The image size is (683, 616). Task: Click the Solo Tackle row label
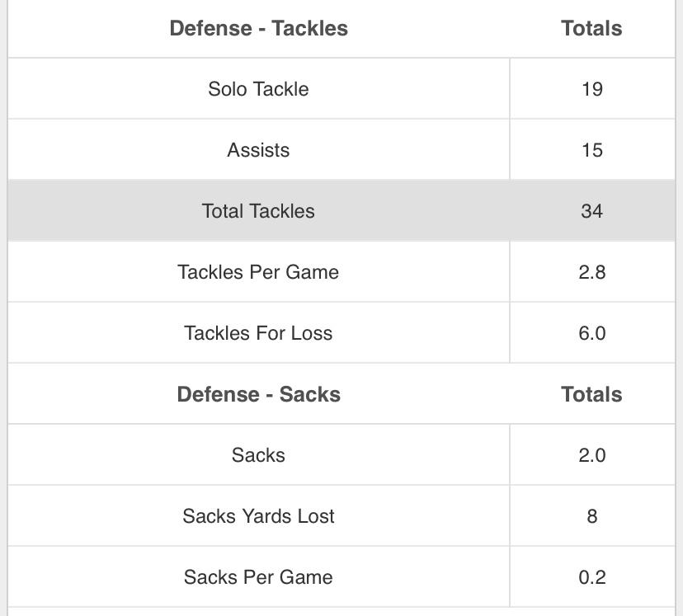[258, 89]
